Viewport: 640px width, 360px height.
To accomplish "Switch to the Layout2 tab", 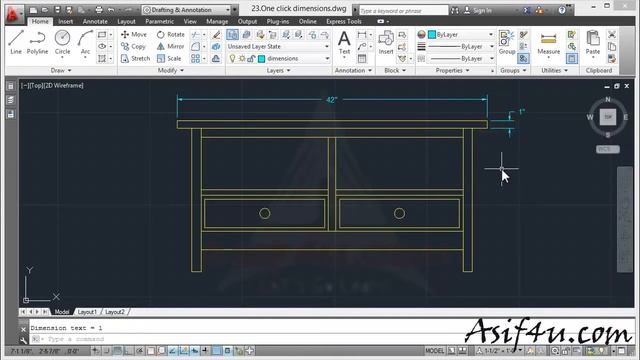I will [x=115, y=312].
